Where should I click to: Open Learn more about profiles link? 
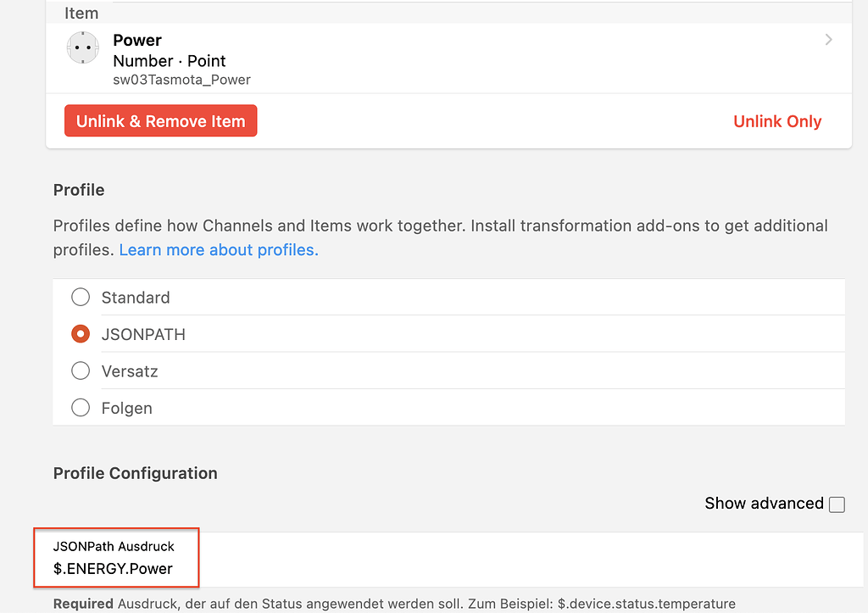click(218, 249)
